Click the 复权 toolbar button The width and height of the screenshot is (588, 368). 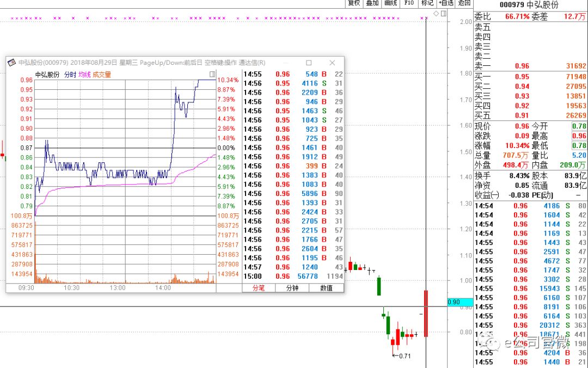[354, 3]
